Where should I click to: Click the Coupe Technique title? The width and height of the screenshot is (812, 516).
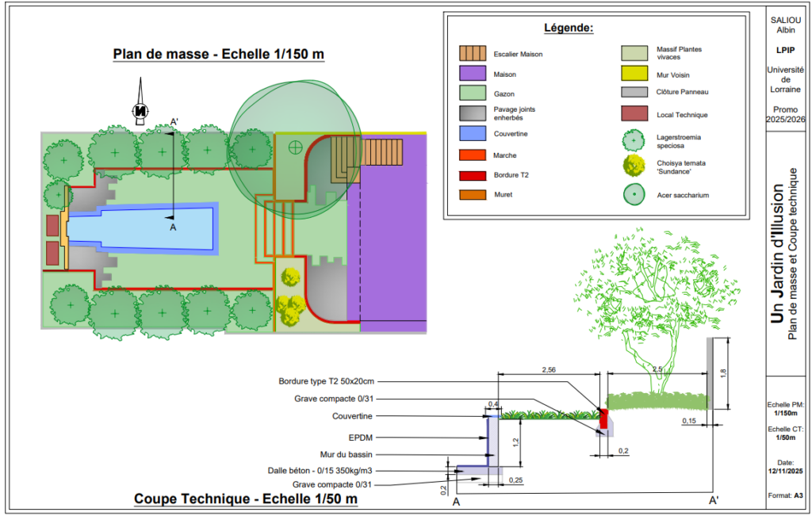coord(246,499)
